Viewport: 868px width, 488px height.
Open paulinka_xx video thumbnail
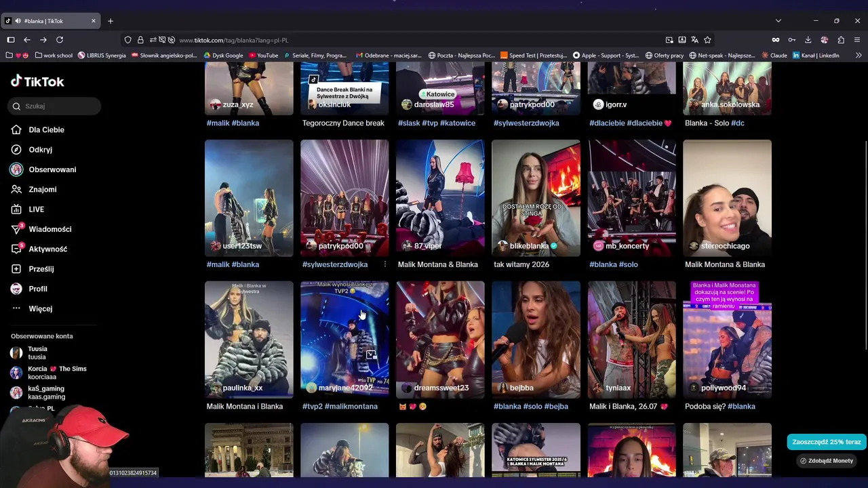coord(249,340)
